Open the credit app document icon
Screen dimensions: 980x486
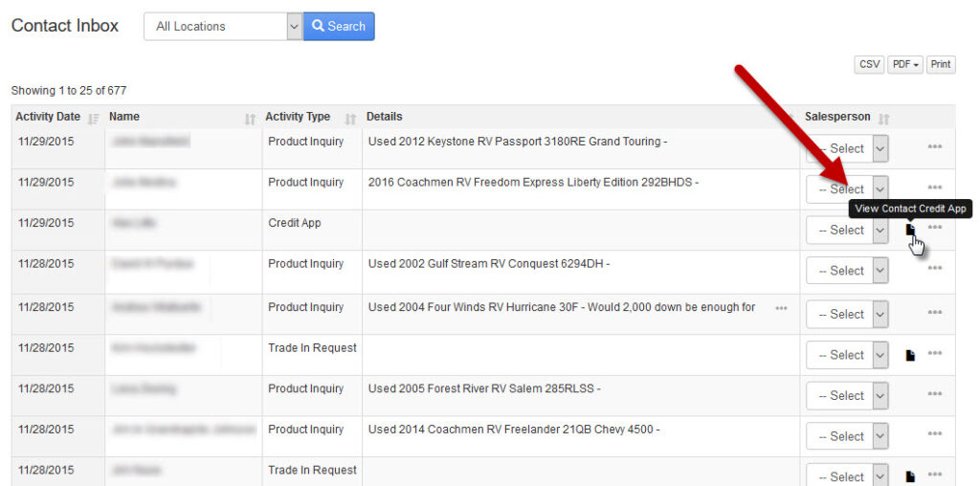click(910, 230)
